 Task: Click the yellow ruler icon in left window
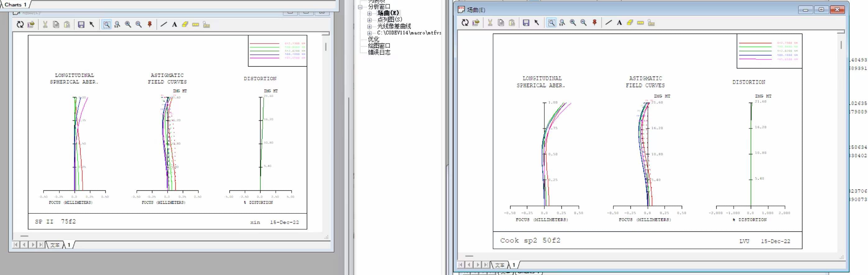[196, 25]
